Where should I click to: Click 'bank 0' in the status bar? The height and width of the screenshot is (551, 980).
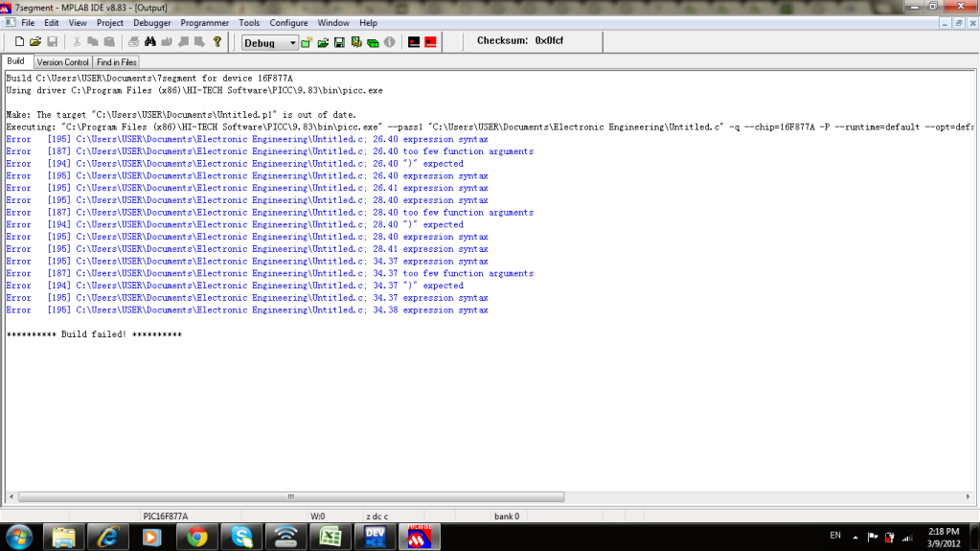(x=506, y=517)
